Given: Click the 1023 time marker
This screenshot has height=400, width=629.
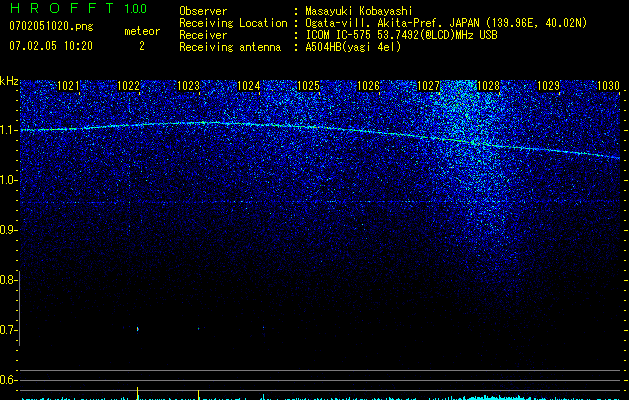Looking at the screenshot, I should (188, 86).
